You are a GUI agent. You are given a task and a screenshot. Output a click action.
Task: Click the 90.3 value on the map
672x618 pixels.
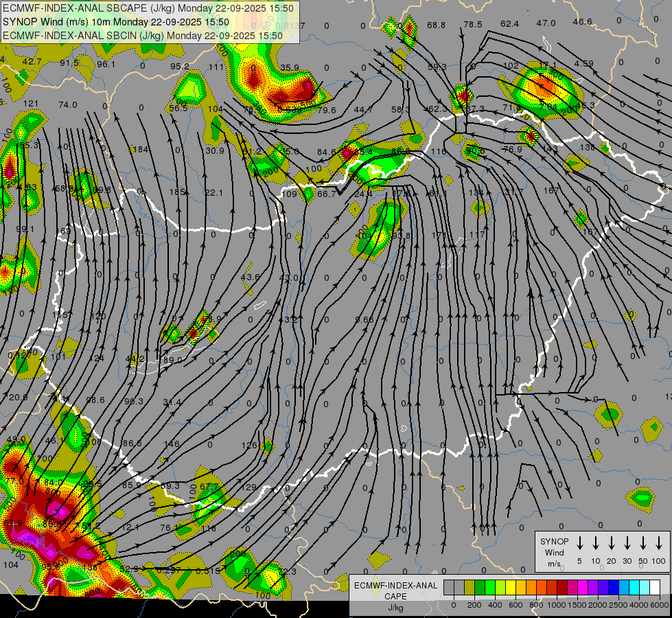pyautogui.click(x=134, y=401)
